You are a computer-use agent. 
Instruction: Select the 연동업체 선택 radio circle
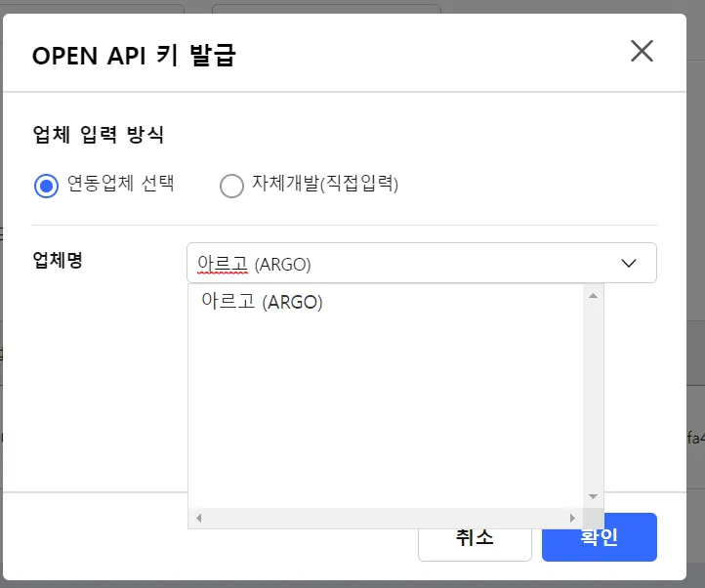46,186
